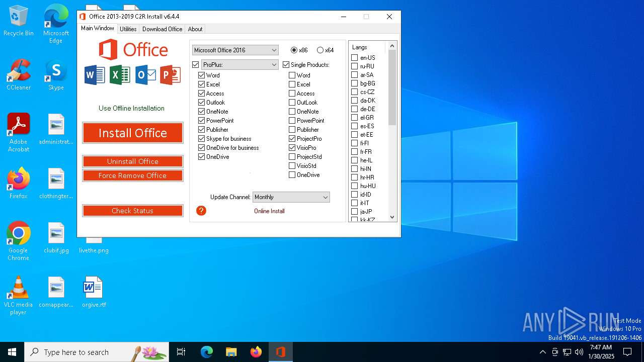Select the clothingter desktop image file
Image resolution: width=644 pixels, height=362 pixels.
point(56,184)
